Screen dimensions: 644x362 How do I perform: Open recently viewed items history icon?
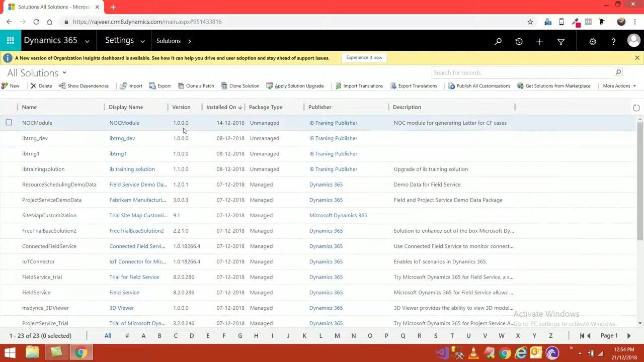519,41
